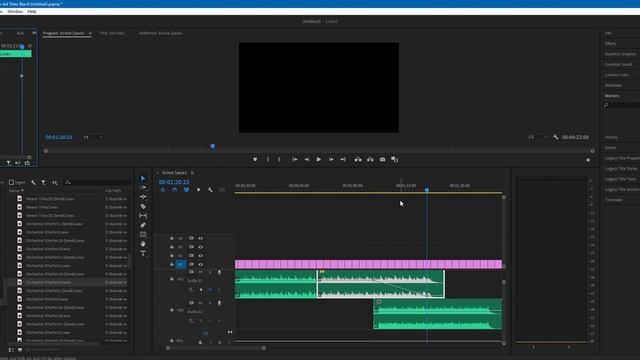Click the Program monitor playhead scrubber
The image size is (640, 360).
[213, 146]
